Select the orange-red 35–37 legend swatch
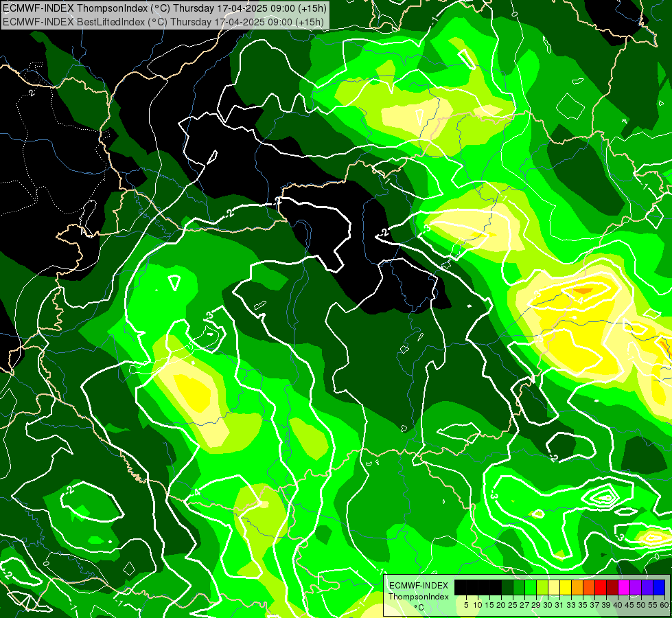 (589, 587)
